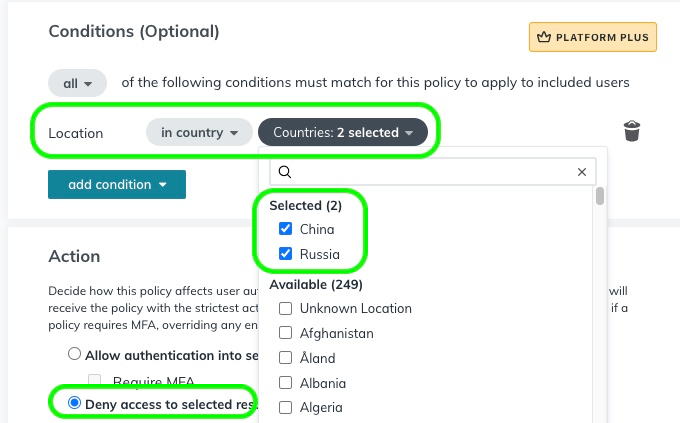This screenshot has width=680, height=423.
Task: Click the country list scrollbar
Action: point(600,196)
